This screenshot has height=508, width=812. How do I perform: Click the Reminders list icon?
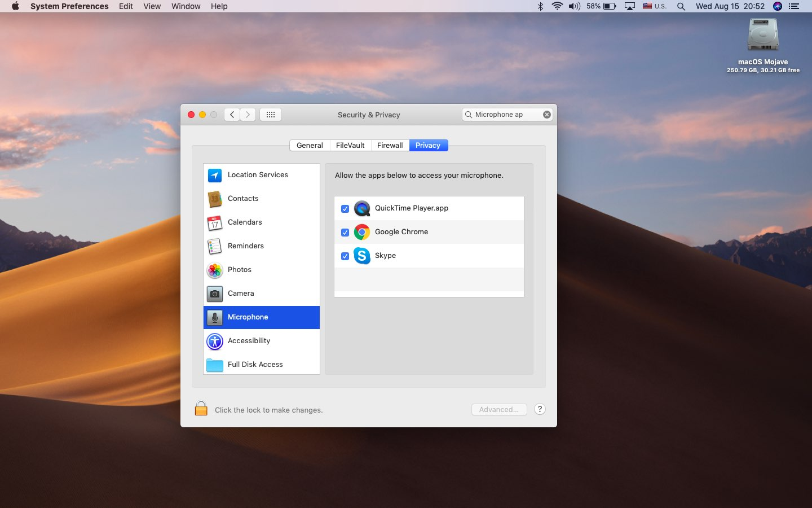pyautogui.click(x=215, y=247)
